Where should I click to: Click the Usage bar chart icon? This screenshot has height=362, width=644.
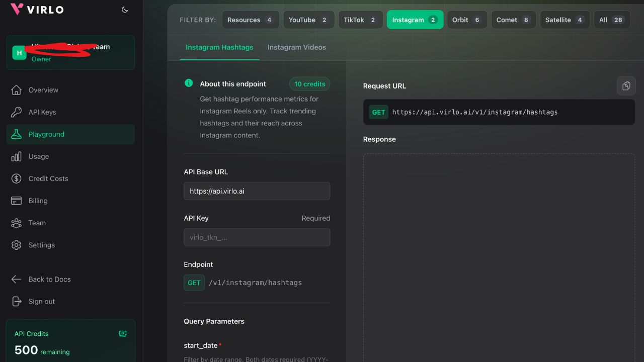(x=17, y=156)
